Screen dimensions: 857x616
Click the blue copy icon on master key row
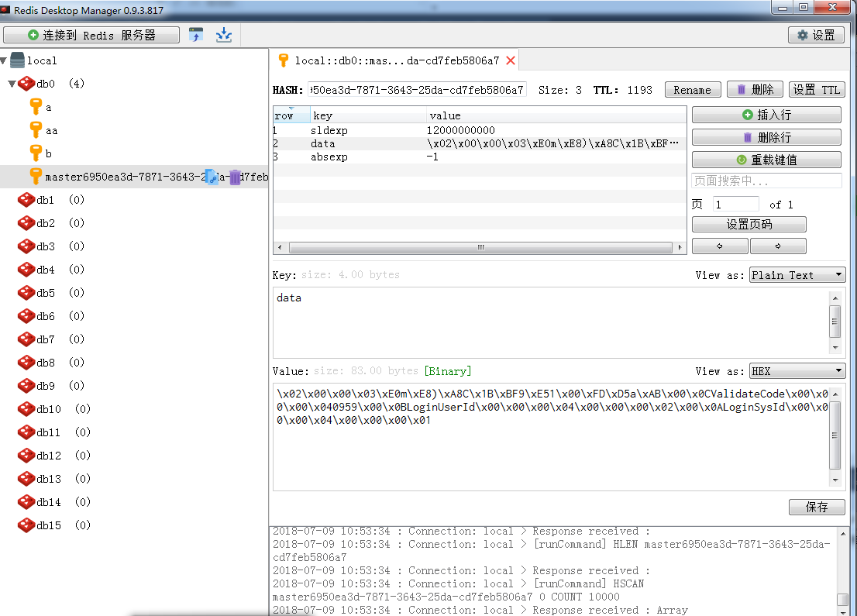[x=212, y=177]
